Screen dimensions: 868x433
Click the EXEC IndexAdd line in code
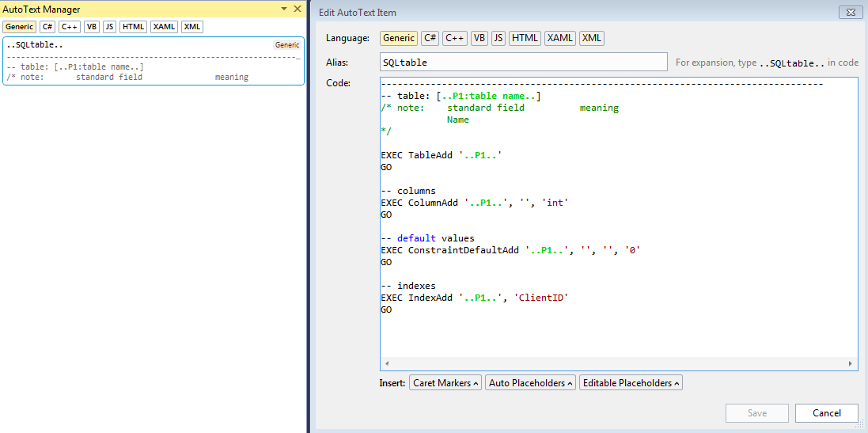(x=475, y=298)
